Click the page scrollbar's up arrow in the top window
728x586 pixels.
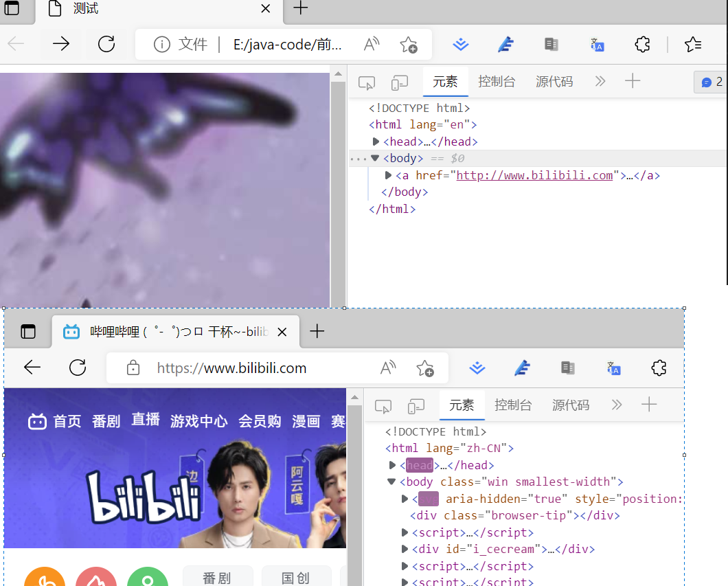coord(338,74)
